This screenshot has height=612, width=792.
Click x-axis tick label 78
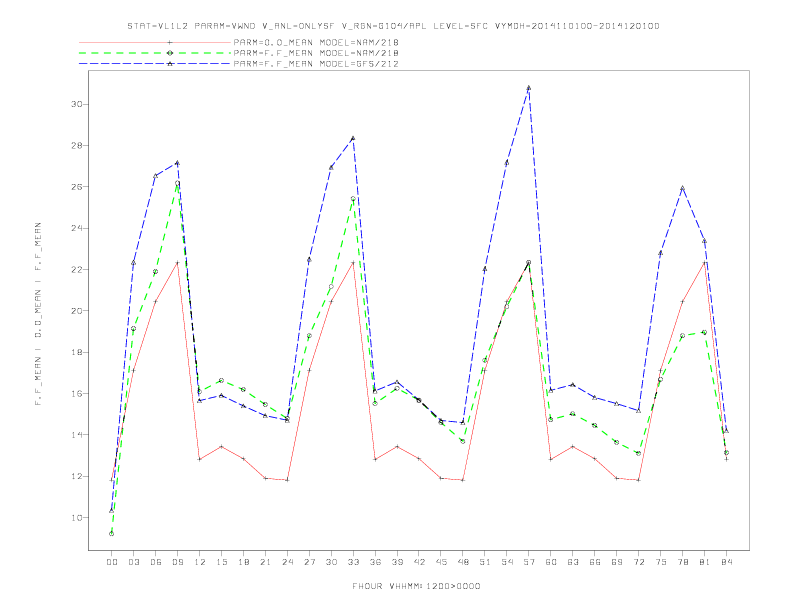(x=682, y=562)
